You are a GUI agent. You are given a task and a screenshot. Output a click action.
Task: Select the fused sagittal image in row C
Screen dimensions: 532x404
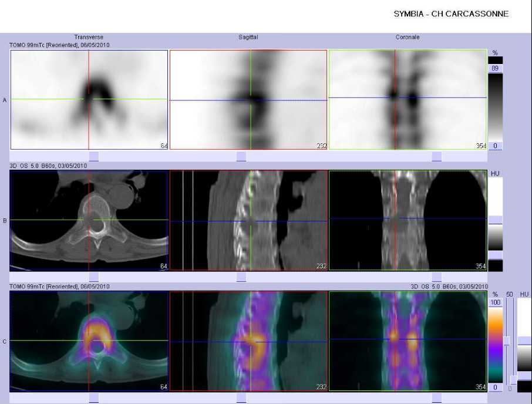248,341
